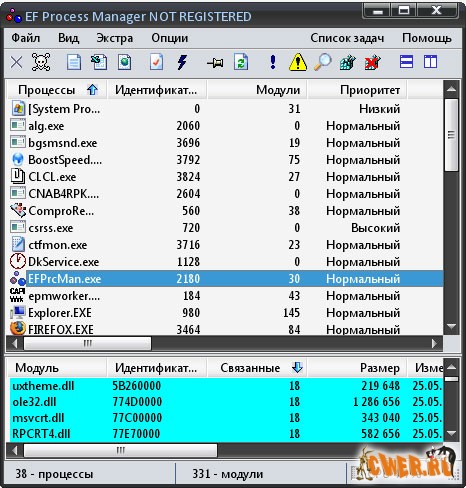The height and width of the screenshot is (488, 466).
Task: Open the Помощь menu
Action: point(427,38)
